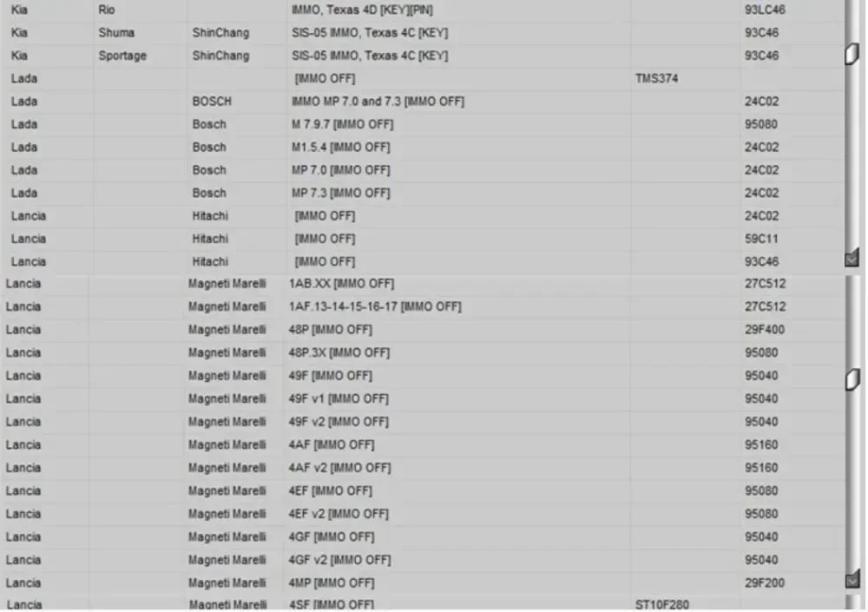Select Lancia Magneti Marelli 1AF.13-14-15-16-17 row
Screen dimensions: 868x612
(x=423, y=306)
